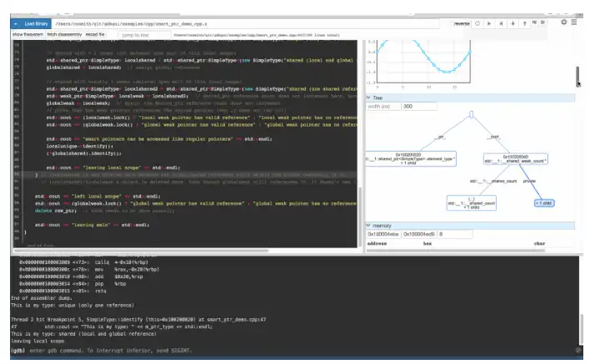Collapse the memory section
The image size is (590, 364).
click(470, 226)
